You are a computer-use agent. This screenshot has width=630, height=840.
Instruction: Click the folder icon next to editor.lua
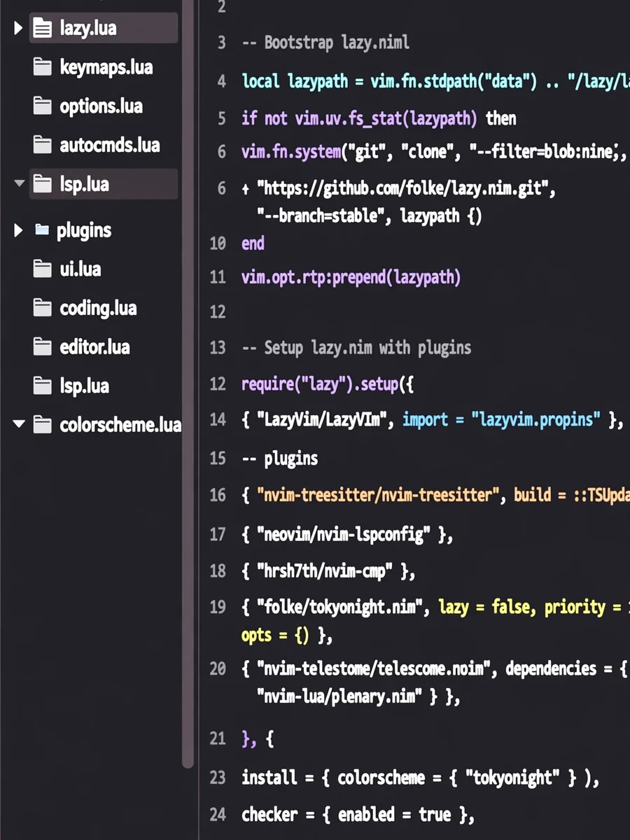click(x=43, y=346)
